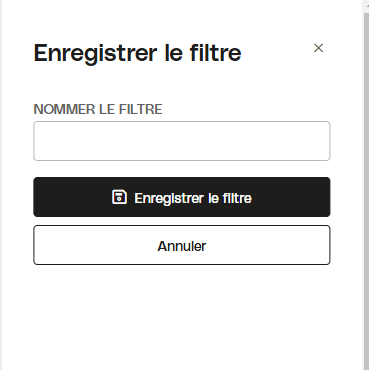Screen dimensions: 369x370
Task: Click the Annuler button
Action: (x=182, y=245)
